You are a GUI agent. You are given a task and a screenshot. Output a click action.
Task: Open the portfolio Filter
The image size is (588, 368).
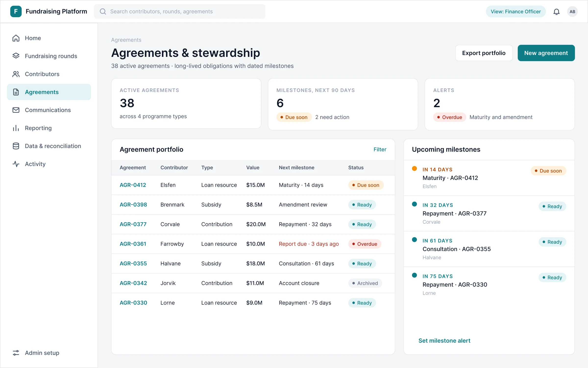380,149
